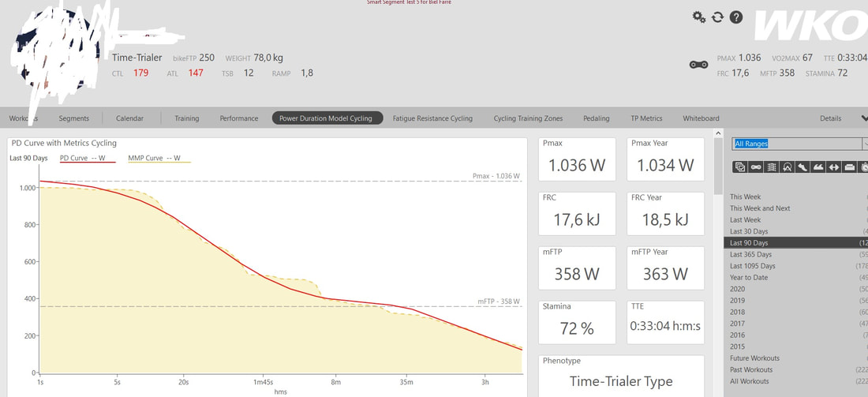
Task: Click the Details button
Action: (830, 118)
